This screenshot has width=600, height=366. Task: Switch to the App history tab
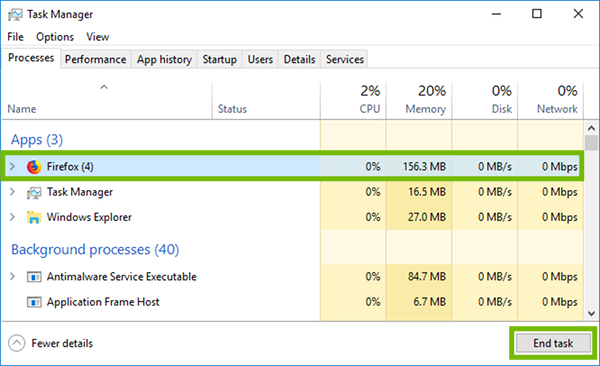[x=164, y=59]
